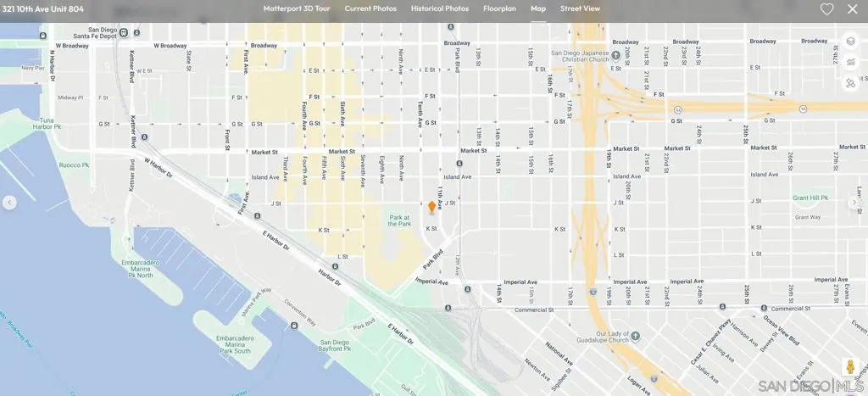This screenshot has height=396, width=868.
Task: Click the yellow Street View pegman
Action: (850, 366)
